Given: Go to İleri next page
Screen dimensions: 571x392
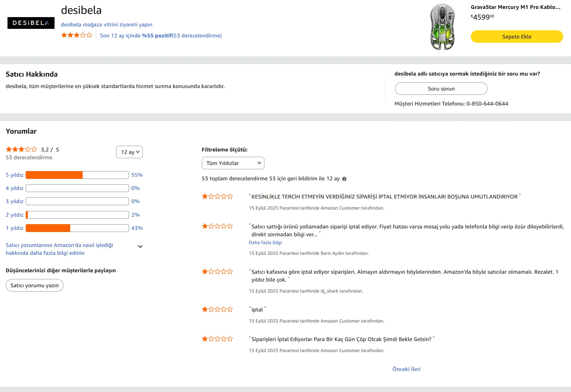Looking at the screenshot, I should [x=416, y=369].
